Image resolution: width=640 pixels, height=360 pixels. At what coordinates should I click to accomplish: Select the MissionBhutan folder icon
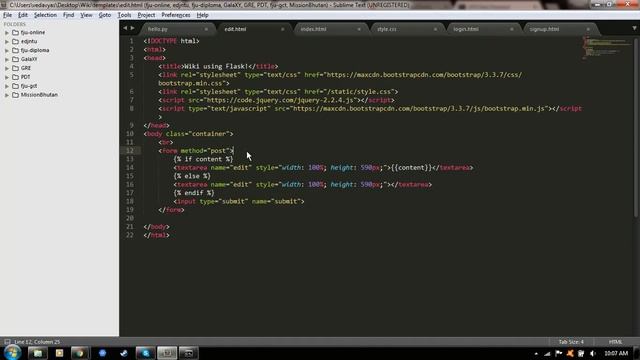[16, 95]
